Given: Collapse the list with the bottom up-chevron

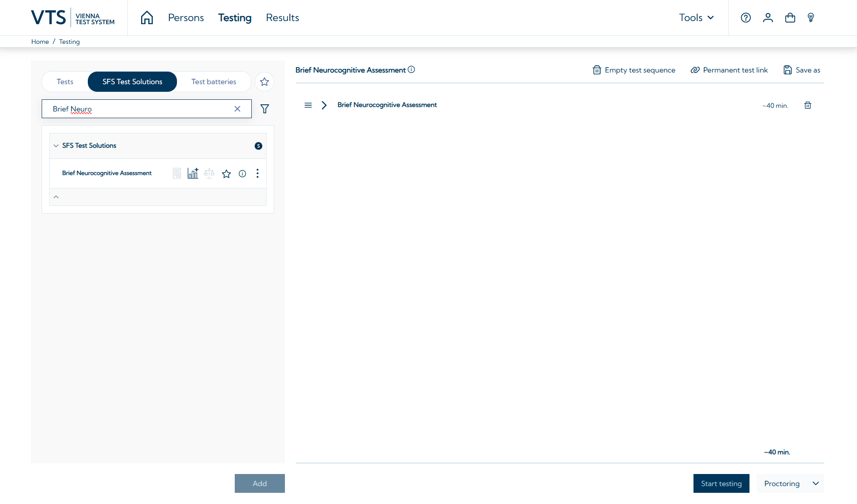Looking at the screenshot, I should [x=56, y=197].
